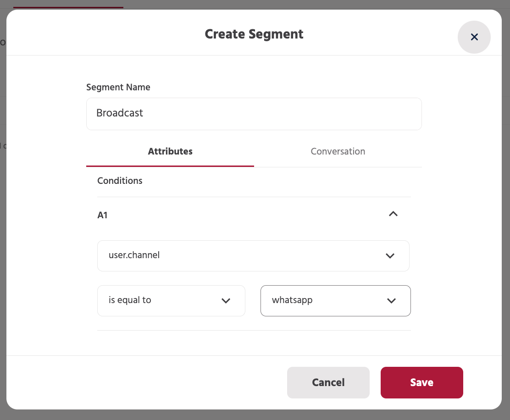This screenshot has height=420, width=510.
Task: Open the whatsapp value dropdown
Action: click(x=335, y=301)
